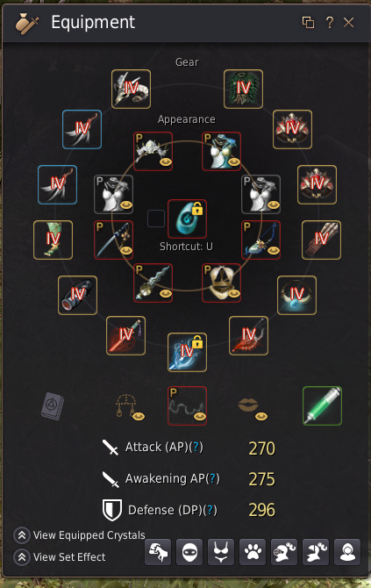Toggle eye visibility on the costume helmet slot
This screenshot has height=588, width=371.
pos(165,162)
